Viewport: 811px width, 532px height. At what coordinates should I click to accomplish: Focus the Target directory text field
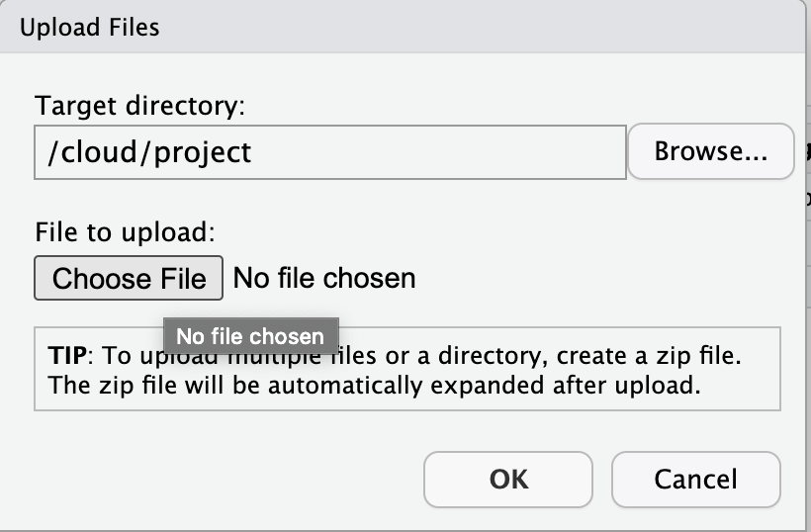tap(329, 151)
